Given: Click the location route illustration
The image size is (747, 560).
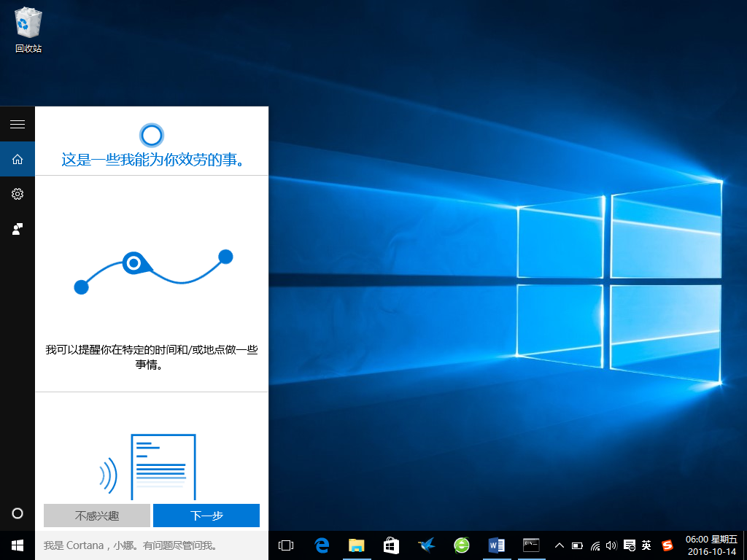Looking at the screenshot, I should (x=153, y=272).
